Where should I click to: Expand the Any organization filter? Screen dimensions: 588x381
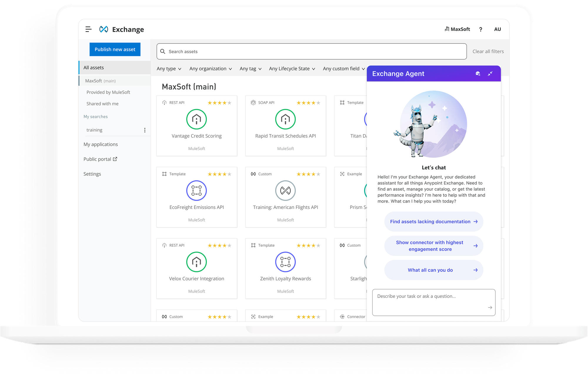pyautogui.click(x=211, y=69)
